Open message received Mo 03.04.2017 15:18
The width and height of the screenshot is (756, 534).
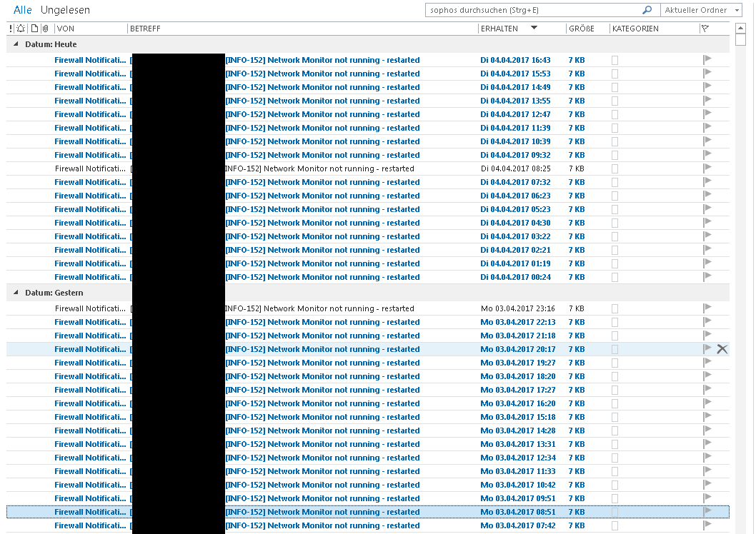click(x=368, y=417)
